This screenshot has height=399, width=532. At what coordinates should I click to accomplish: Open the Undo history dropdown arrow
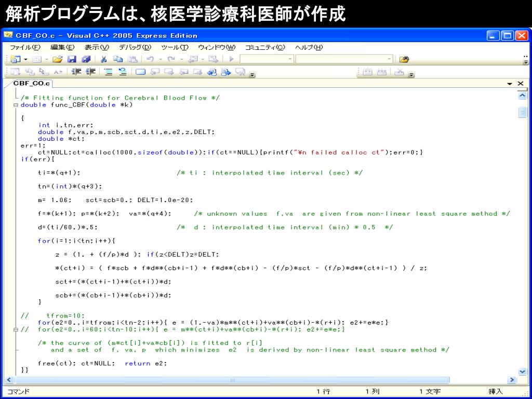[161, 59]
